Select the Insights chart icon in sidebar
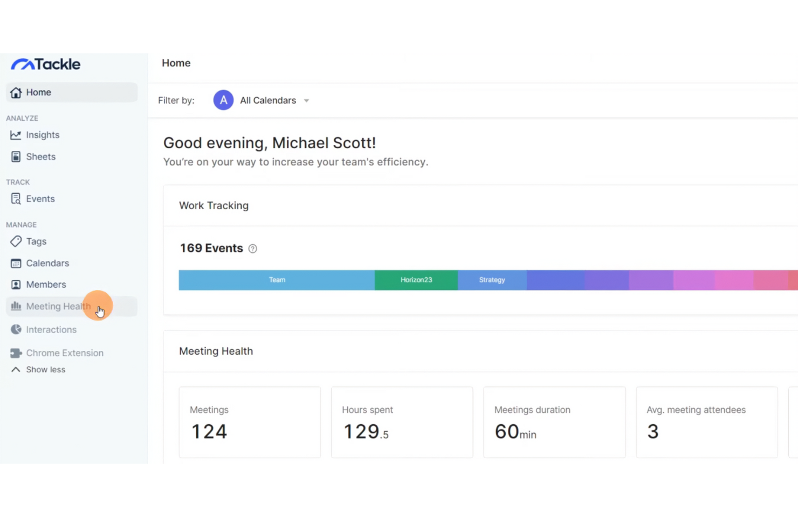 pyautogui.click(x=16, y=135)
